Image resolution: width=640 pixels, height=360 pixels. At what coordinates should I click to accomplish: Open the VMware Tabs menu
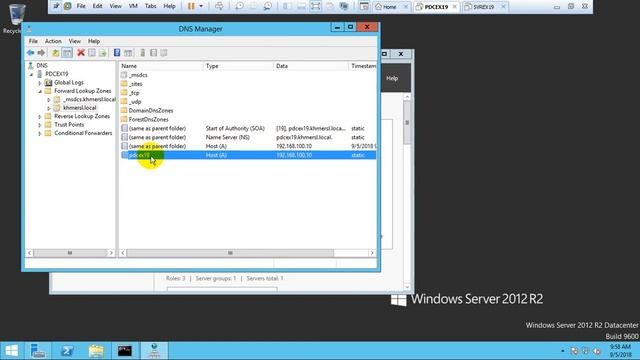click(151, 6)
